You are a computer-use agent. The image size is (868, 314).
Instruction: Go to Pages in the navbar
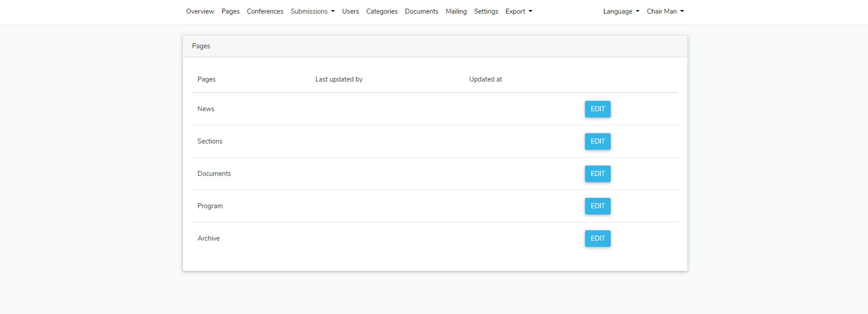pos(230,11)
